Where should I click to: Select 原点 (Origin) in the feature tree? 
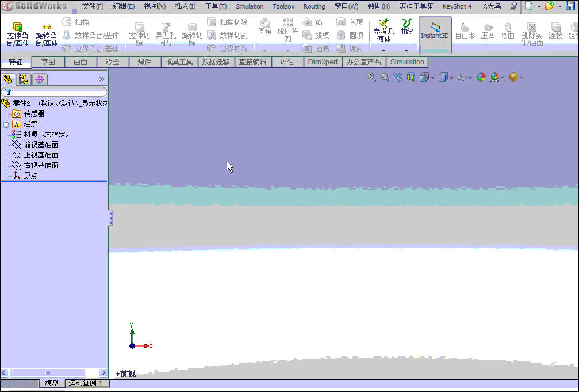(x=25, y=176)
